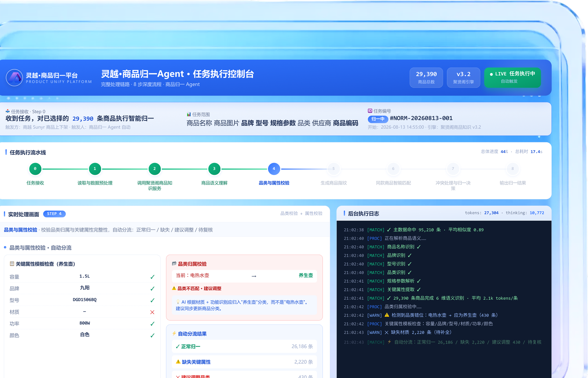Click the 品牌 value 九阳
Screen dimensions: 588x378
[x=85, y=288]
